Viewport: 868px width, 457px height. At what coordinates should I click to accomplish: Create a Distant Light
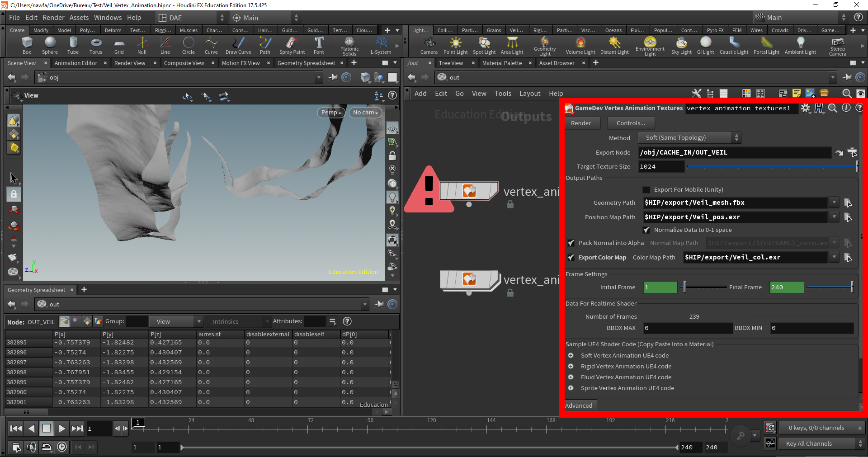[614, 46]
